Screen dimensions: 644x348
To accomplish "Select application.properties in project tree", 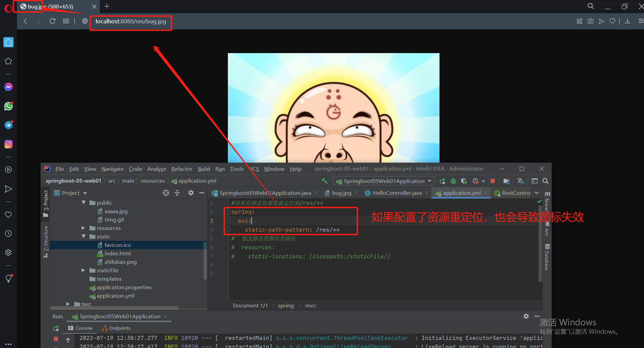I will [124, 287].
